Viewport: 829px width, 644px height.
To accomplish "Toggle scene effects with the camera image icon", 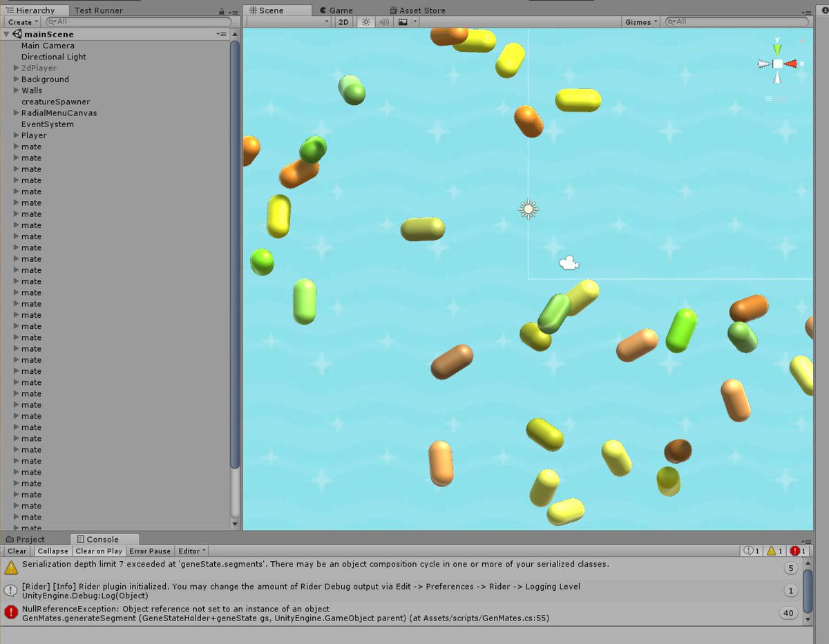I will [x=401, y=21].
